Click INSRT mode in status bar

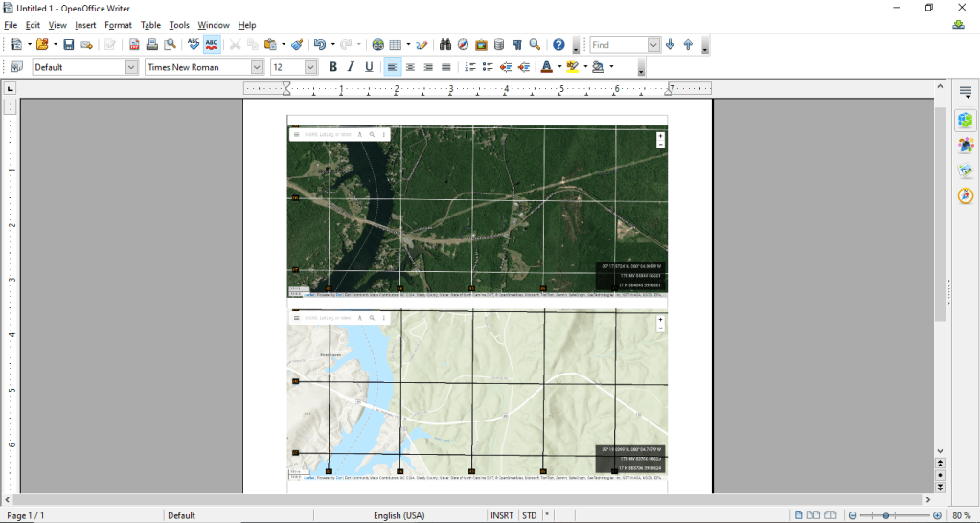coord(502,515)
